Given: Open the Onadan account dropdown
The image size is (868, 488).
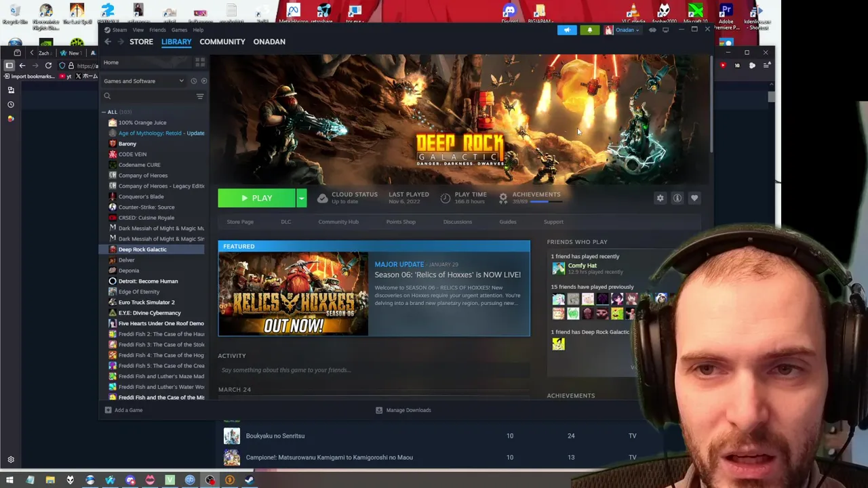Looking at the screenshot, I should [623, 30].
